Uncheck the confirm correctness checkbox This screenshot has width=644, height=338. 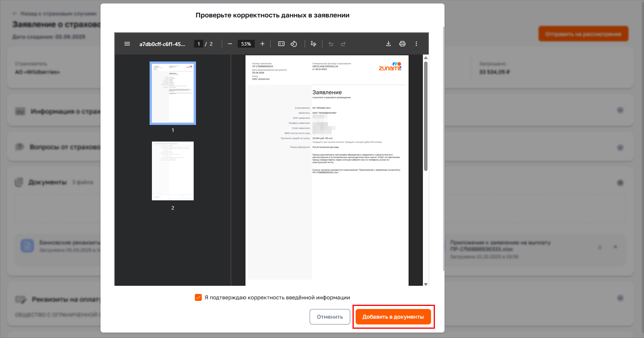[198, 297]
